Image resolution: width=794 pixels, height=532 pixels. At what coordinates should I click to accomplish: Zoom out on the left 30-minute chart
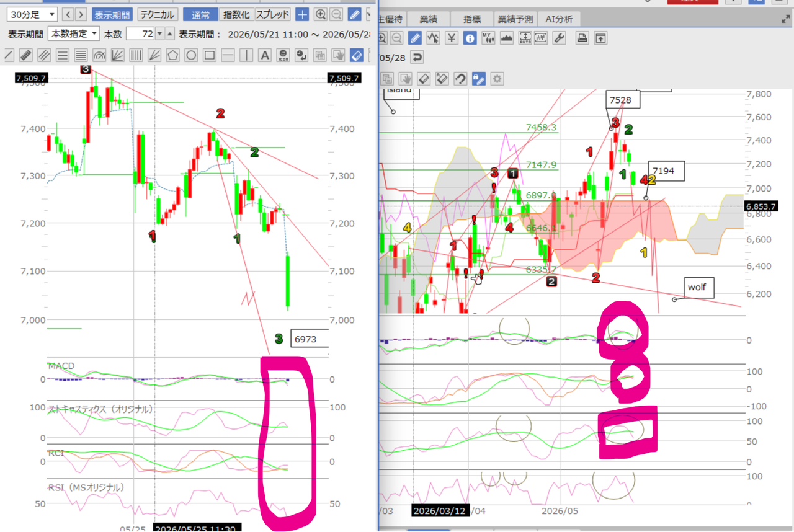tap(336, 14)
